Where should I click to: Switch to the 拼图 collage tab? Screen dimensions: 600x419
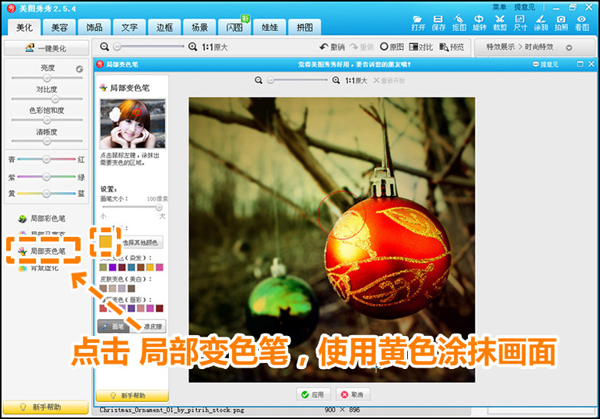[x=305, y=28]
